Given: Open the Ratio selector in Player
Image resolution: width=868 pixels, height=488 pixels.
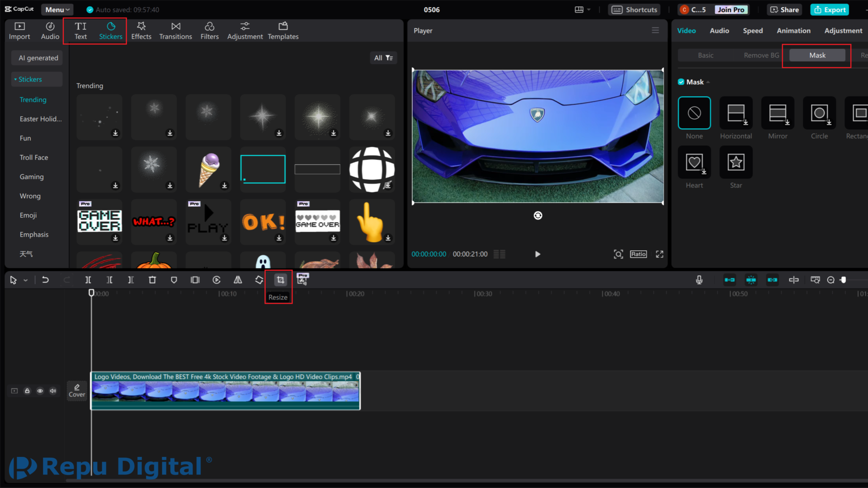Looking at the screenshot, I should tap(638, 254).
